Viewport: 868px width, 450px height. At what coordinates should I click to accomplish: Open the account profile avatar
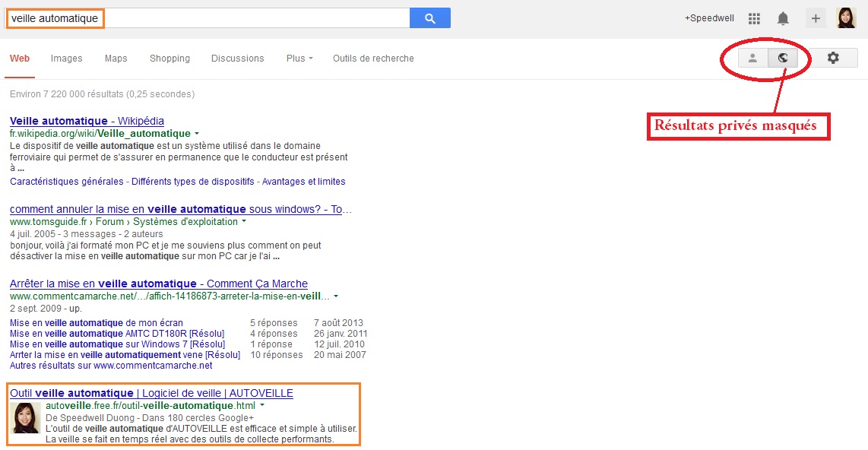tap(846, 18)
